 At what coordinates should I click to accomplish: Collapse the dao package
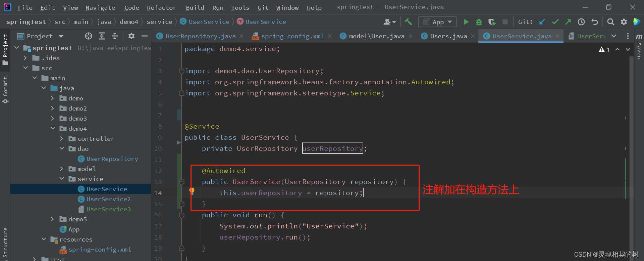[x=62, y=149]
